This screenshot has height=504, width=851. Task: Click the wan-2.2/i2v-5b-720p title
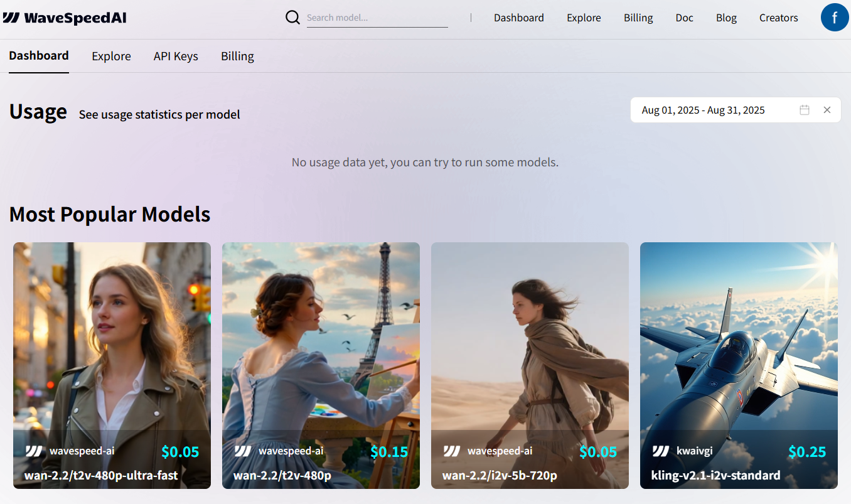coord(500,475)
